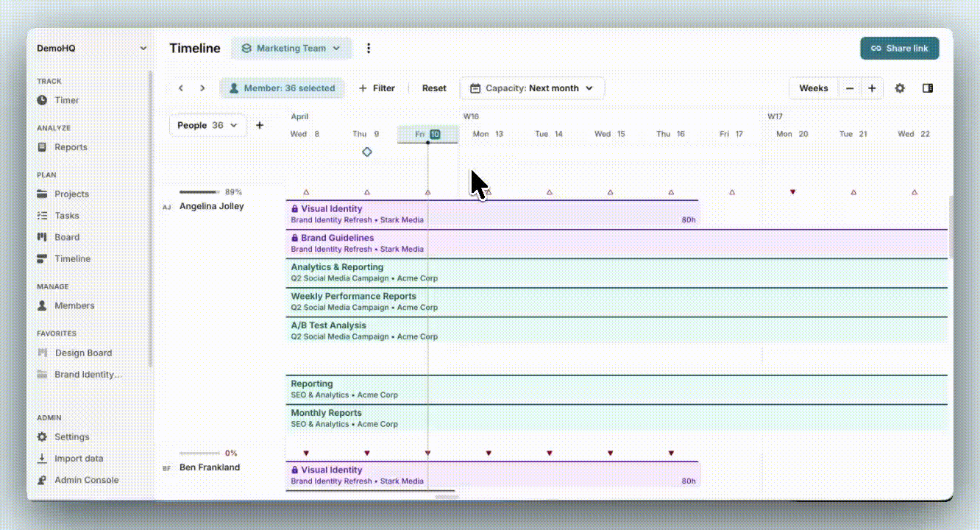Toggle the side panel layout icon
The width and height of the screenshot is (980, 530).
click(928, 88)
